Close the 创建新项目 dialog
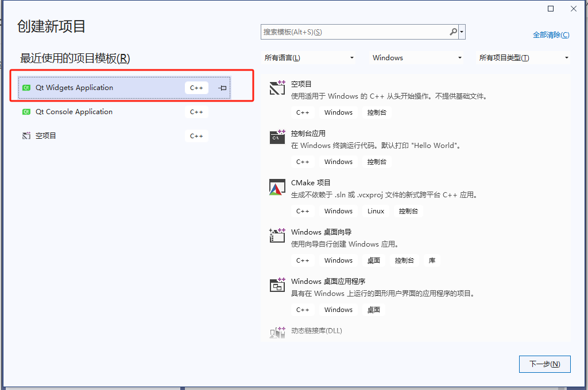Image resolution: width=588 pixels, height=390 pixels. click(x=574, y=9)
